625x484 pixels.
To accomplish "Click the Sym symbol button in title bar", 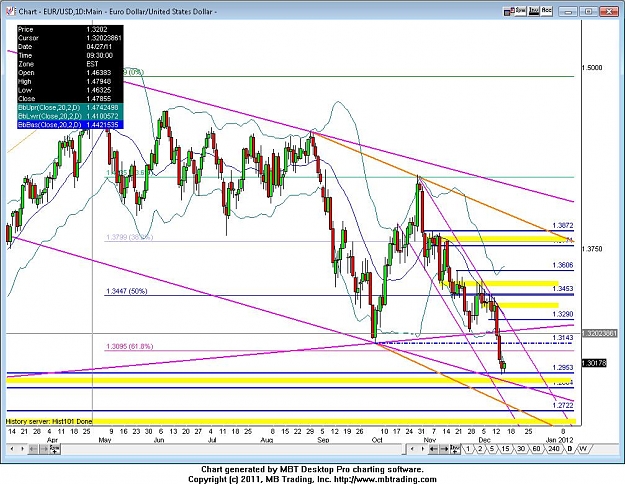I will pos(520,11).
